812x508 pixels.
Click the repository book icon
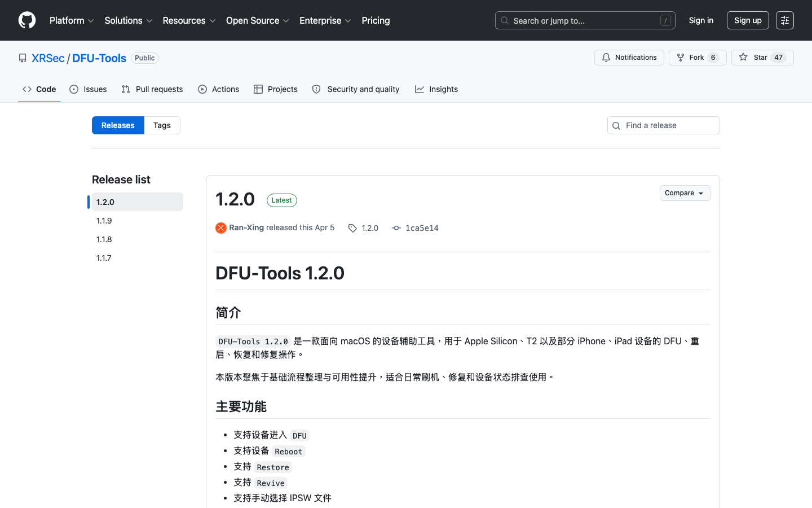pos(23,58)
